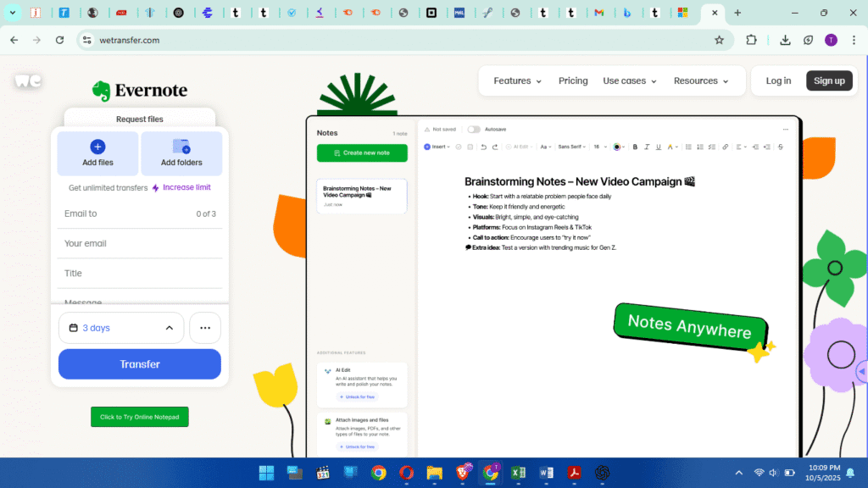
Task: Focus the Email to field
Action: point(140,213)
